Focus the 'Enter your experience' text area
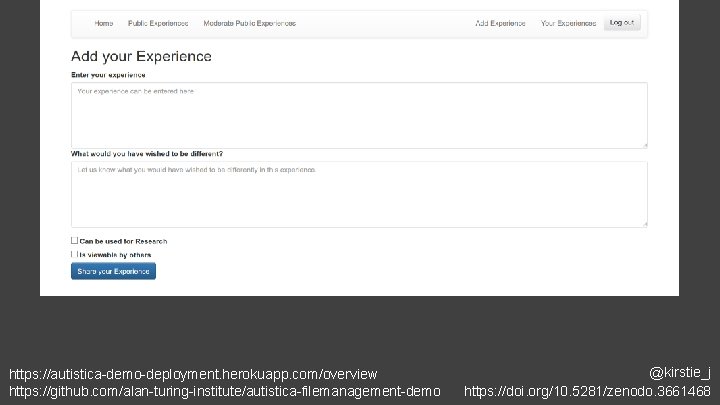The width and height of the screenshot is (720, 405). click(359, 115)
